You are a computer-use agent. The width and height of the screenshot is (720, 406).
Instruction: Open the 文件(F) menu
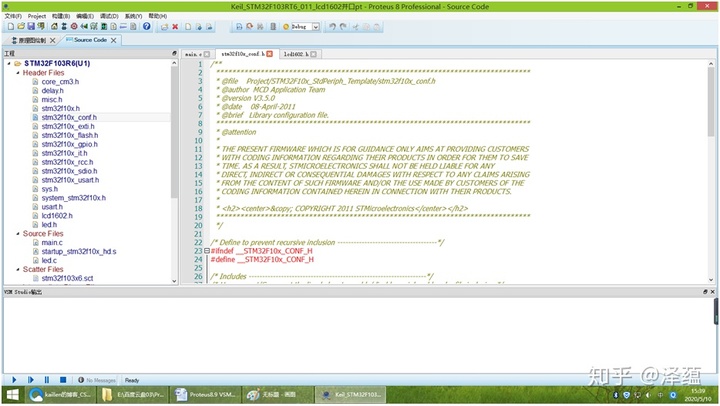[x=13, y=16]
